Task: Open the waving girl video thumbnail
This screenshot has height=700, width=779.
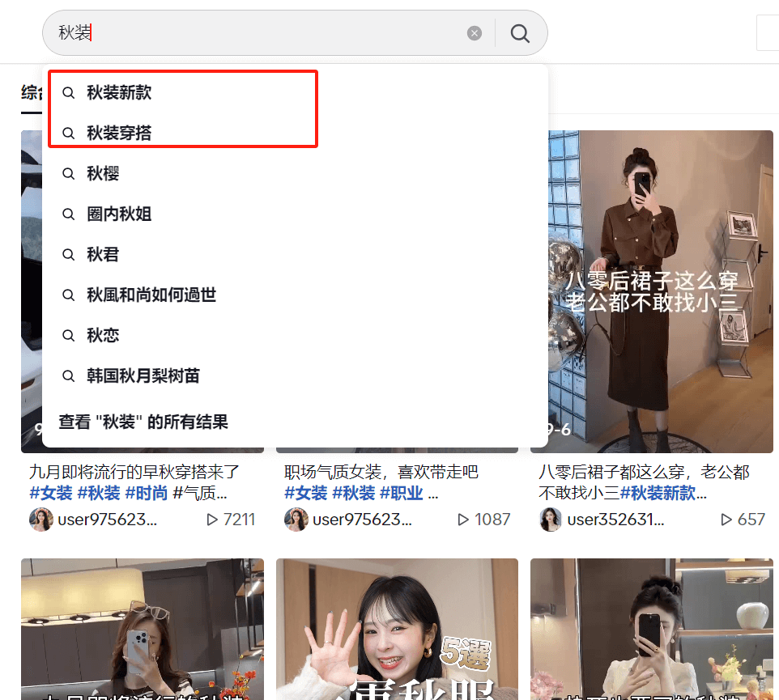Action: 397,630
